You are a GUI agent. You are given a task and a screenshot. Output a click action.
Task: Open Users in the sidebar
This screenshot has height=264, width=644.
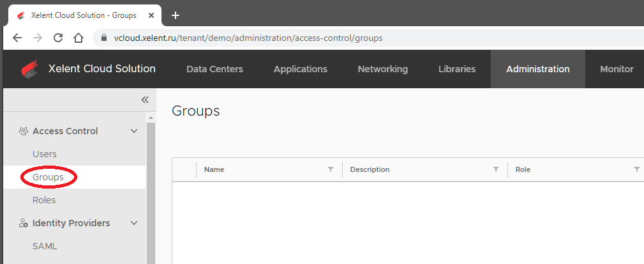pyautogui.click(x=45, y=154)
